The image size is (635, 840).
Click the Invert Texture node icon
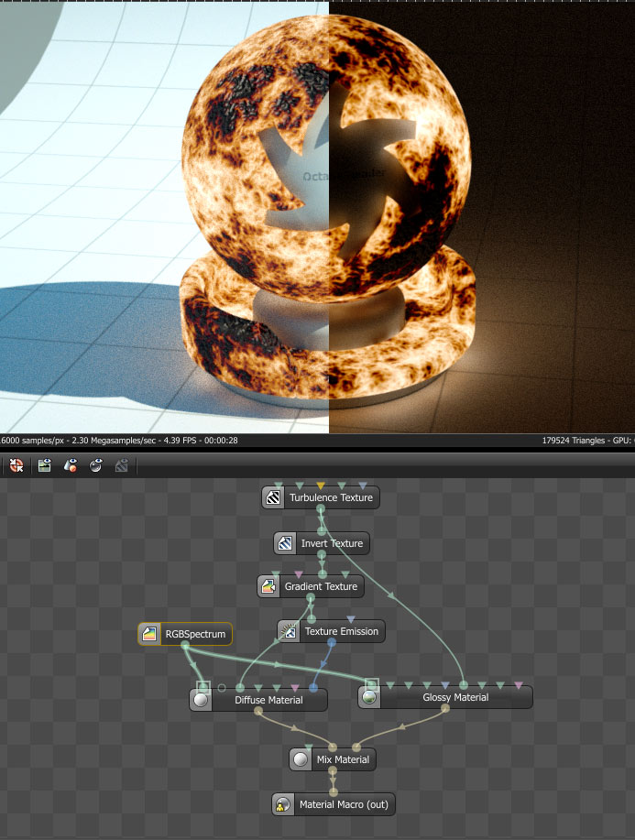[x=285, y=543]
